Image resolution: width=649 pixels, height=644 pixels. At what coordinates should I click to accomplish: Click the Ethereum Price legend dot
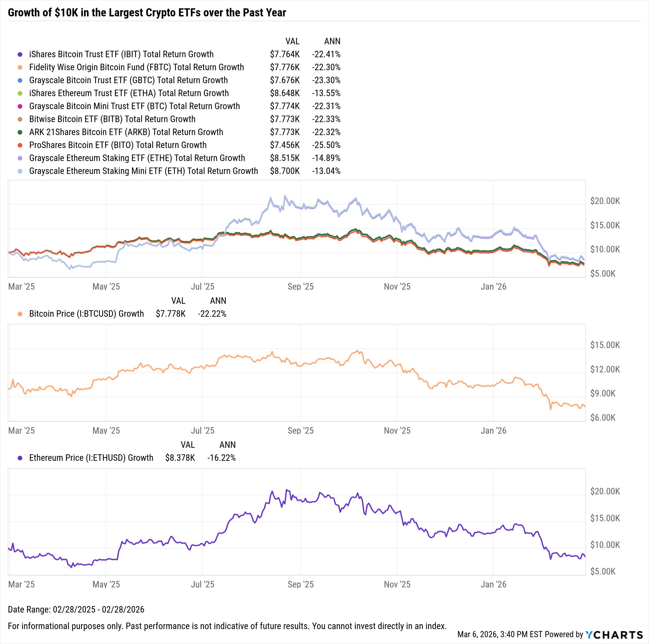[20, 458]
